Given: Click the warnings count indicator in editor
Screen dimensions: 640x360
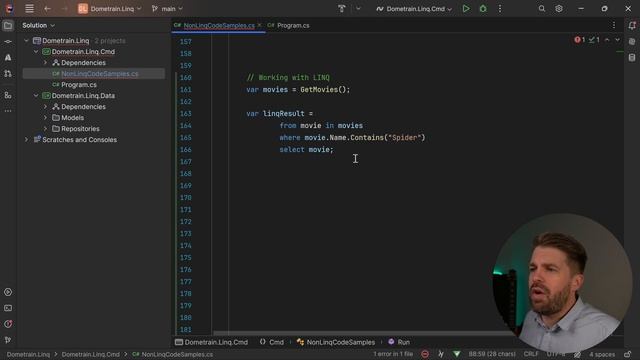Looking at the screenshot, I should tap(594, 40).
